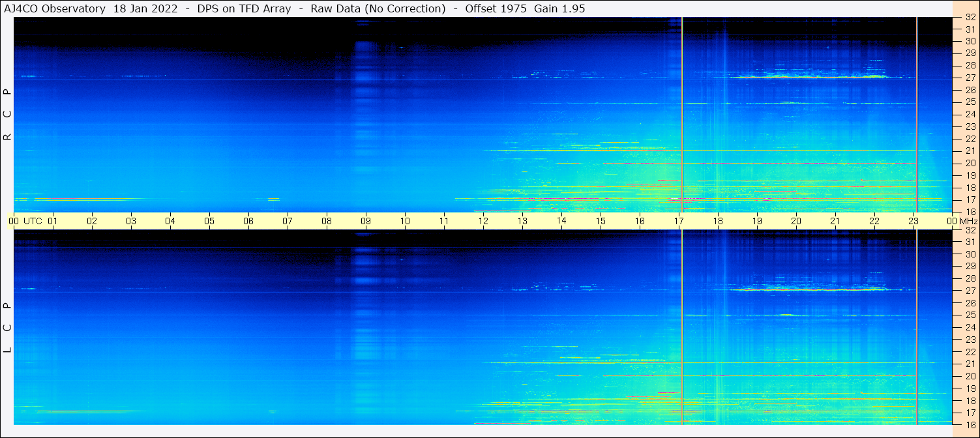Viewport: 980px width, 438px height.
Task: Click the 32 MHz tick label of LCP panel
Action: click(970, 230)
